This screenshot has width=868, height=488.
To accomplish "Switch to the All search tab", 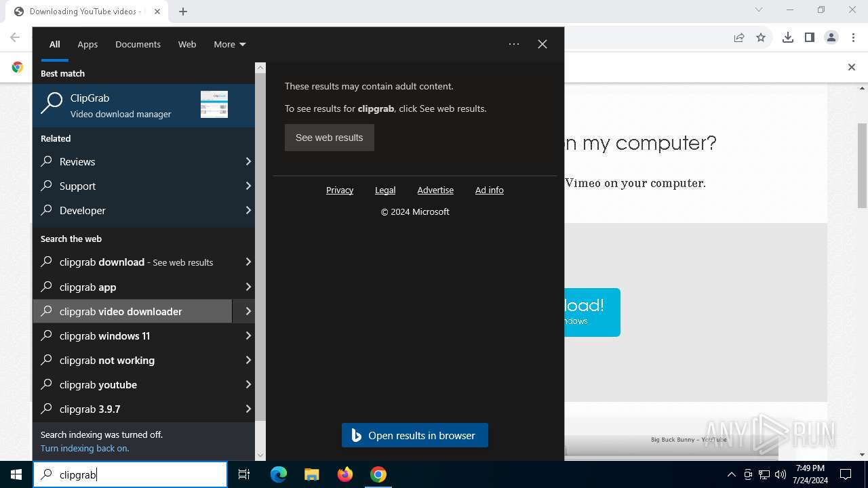I will [x=55, y=44].
